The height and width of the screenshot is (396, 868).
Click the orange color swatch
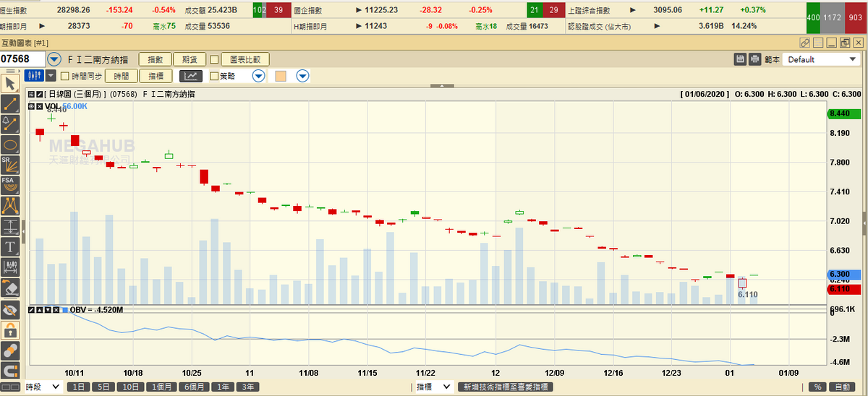click(281, 76)
